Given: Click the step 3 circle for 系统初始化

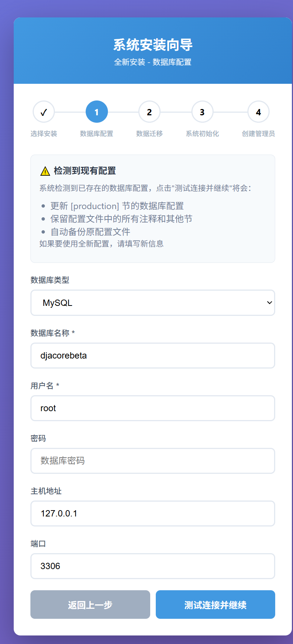Looking at the screenshot, I should point(202,112).
